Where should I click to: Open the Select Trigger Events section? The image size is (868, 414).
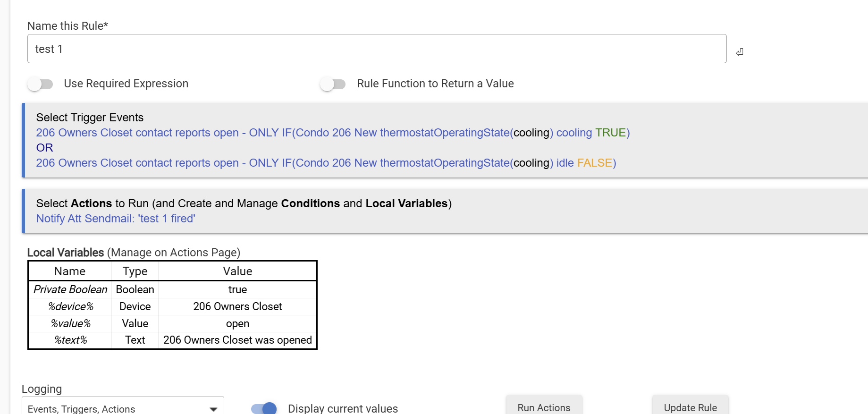[x=90, y=118]
